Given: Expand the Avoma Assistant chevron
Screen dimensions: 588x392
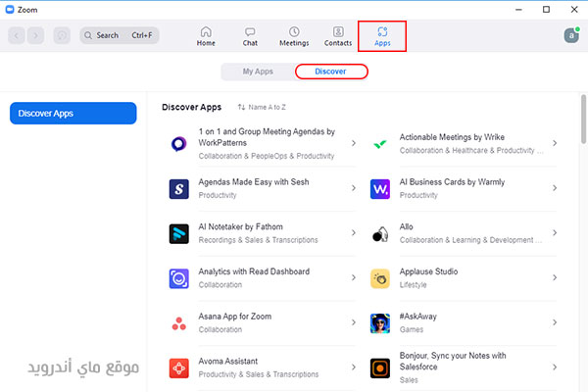Looking at the screenshot, I should [x=353, y=367].
